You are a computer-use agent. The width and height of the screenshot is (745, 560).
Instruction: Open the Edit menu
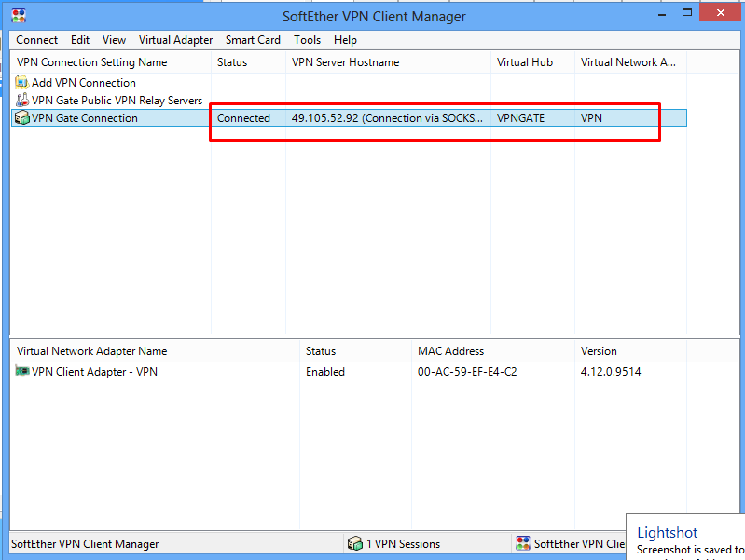point(80,40)
